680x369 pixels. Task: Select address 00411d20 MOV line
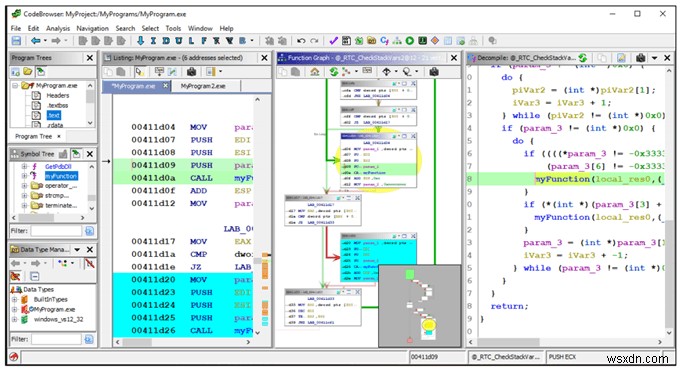point(182,280)
